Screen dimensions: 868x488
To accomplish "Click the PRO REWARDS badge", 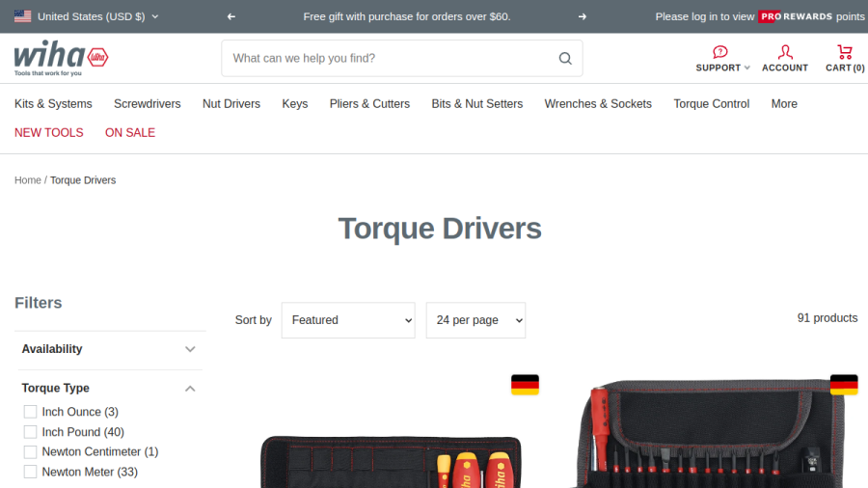I will [x=796, y=16].
